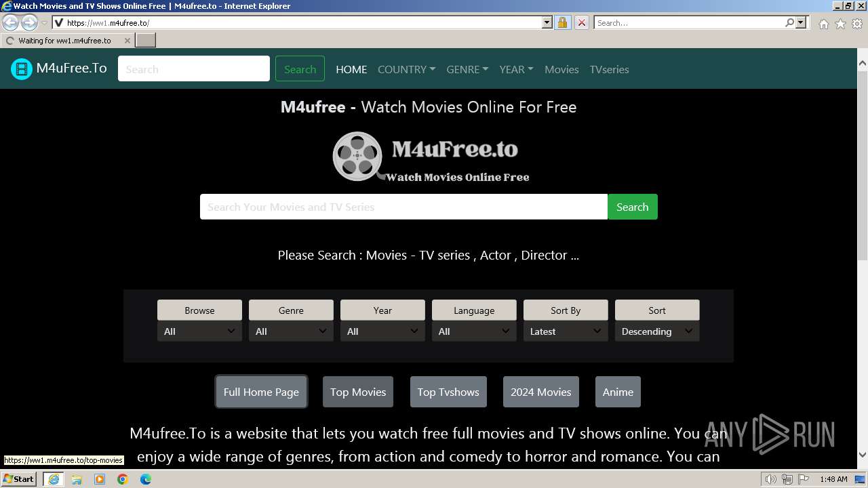This screenshot has height=488, width=868.
Task: Click the Sort By filter label button
Action: (566, 310)
